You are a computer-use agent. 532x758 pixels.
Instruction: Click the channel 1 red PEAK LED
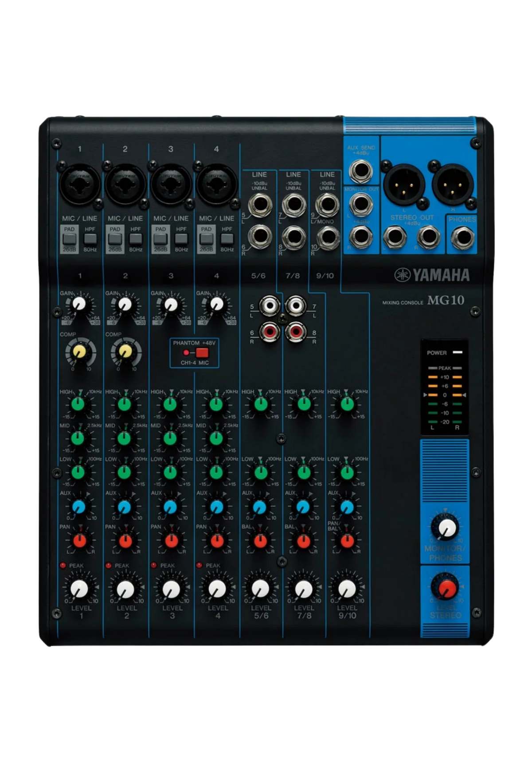click(63, 565)
